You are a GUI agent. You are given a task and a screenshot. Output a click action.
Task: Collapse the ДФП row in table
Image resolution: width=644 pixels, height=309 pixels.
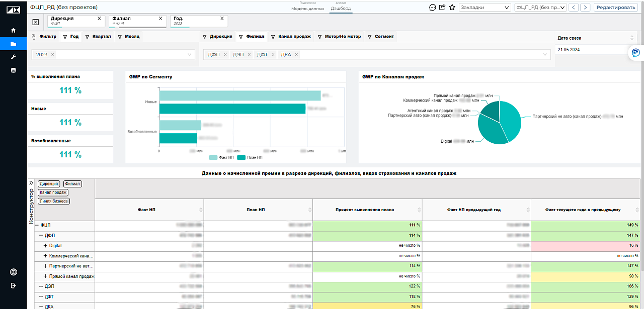41,235
